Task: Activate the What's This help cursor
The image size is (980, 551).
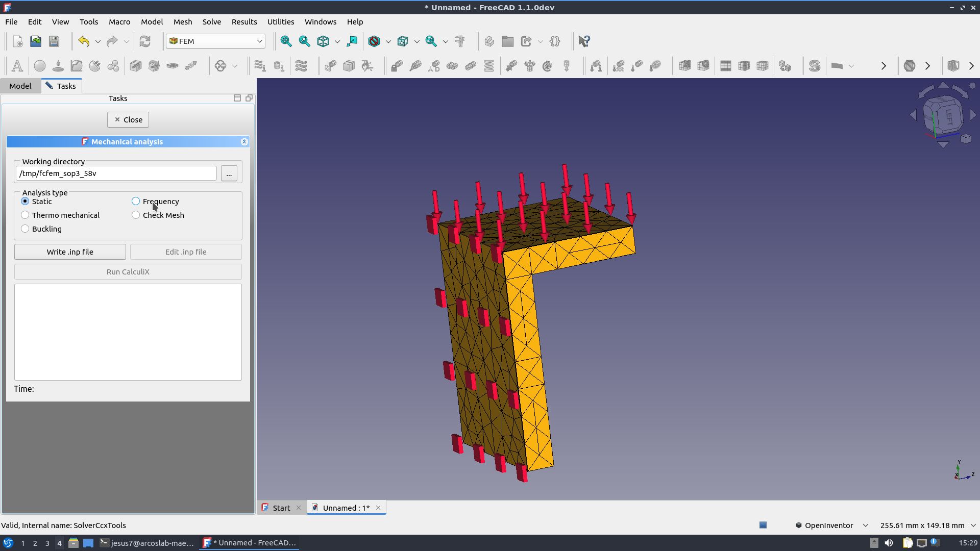Action: pyautogui.click(x=584, y=41)
